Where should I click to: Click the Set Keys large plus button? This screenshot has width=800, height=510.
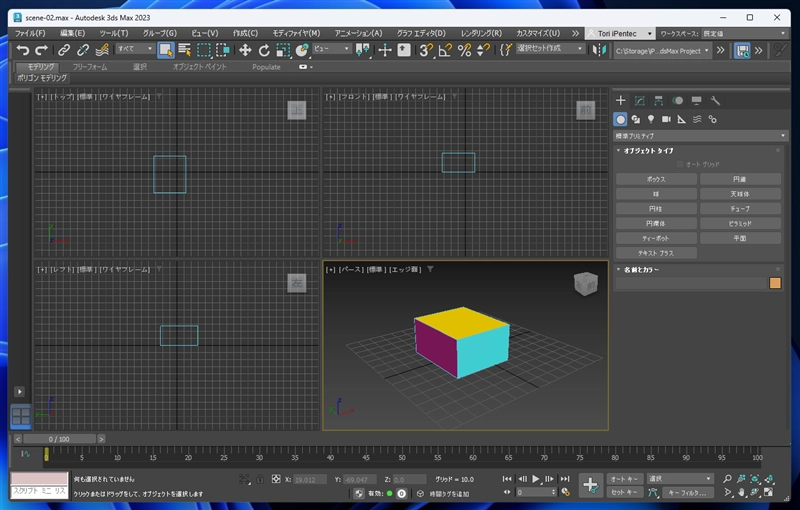click(x=591, y=485)
